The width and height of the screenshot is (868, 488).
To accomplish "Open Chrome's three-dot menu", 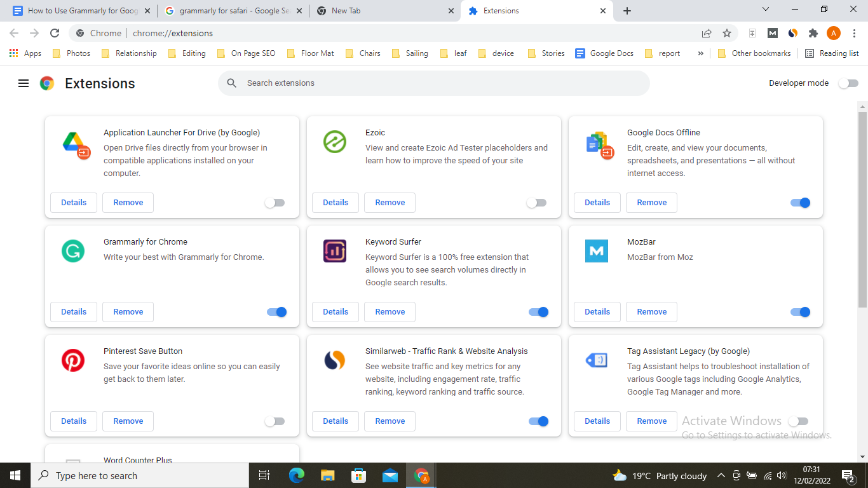I will point(854,33).
